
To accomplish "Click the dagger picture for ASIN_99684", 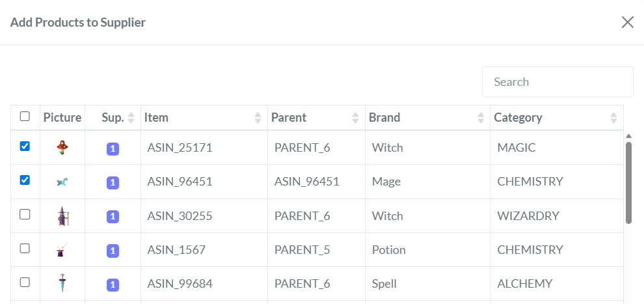I will pyautogui.click(x=62, y=284).
